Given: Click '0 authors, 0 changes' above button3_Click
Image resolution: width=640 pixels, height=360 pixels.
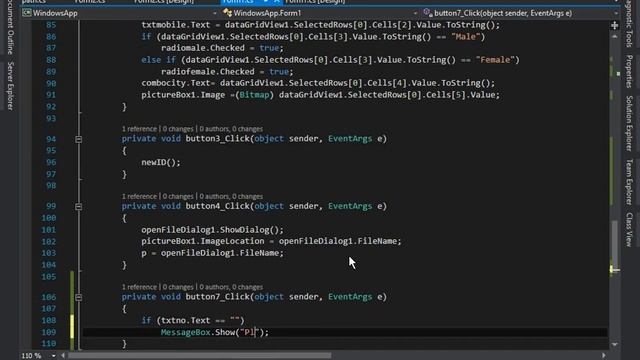Looking at the screenshot, I should tap(231, 129).
